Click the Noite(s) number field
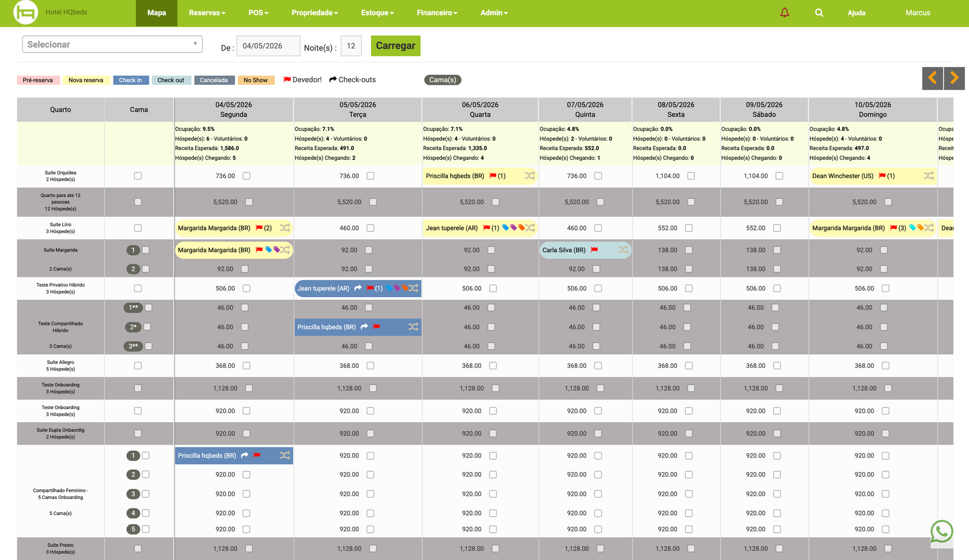 (351, 46)
